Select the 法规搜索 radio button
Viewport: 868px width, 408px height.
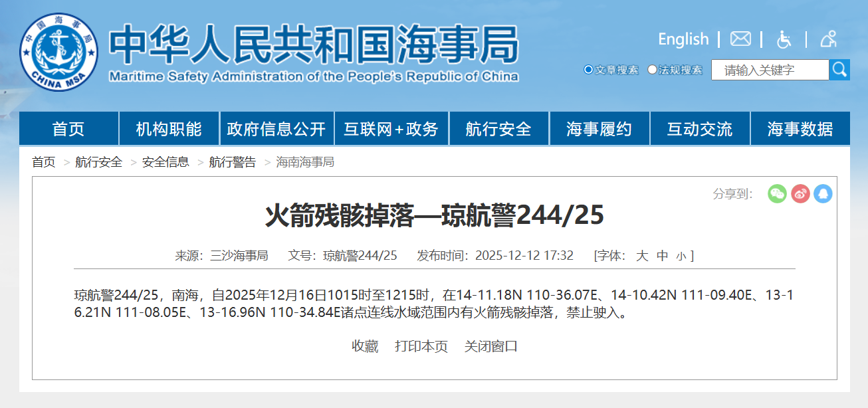652,70
